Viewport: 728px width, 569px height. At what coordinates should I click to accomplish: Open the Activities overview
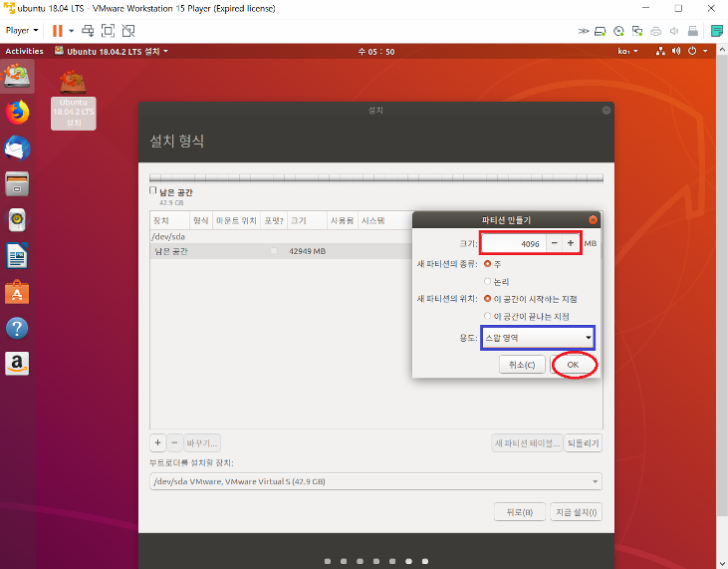(x=24, y=51)
